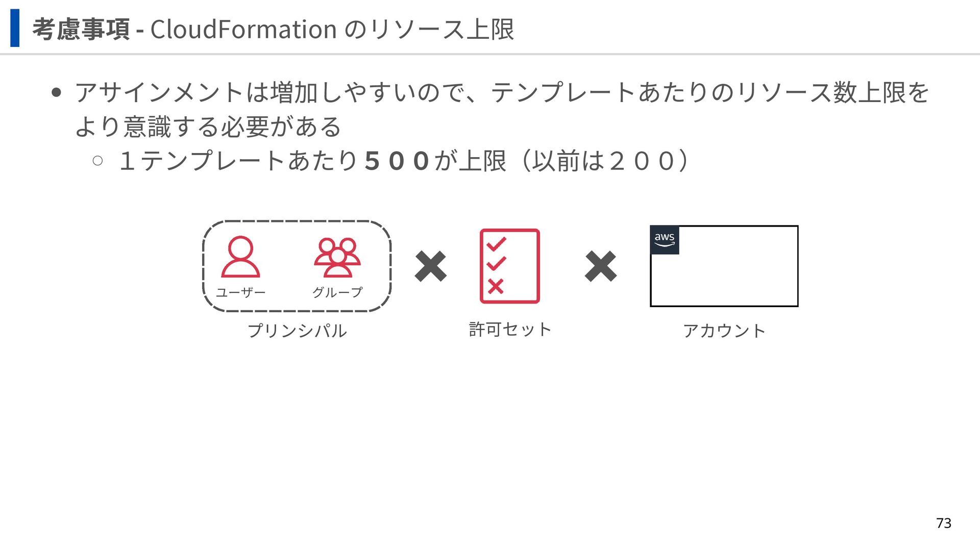Select the ユーザー label under user icon
This screenshot has width=980, height=551.
(240, 292)
